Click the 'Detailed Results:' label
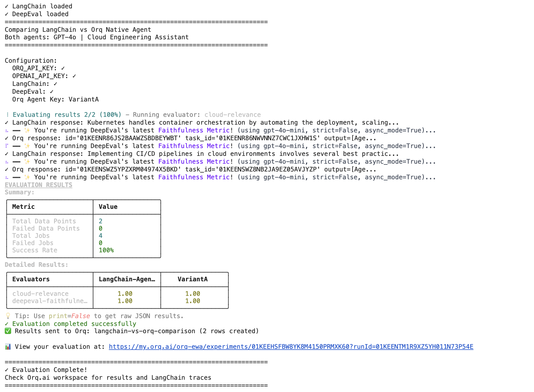Screen dimensions: 534x392 (37, 265)
